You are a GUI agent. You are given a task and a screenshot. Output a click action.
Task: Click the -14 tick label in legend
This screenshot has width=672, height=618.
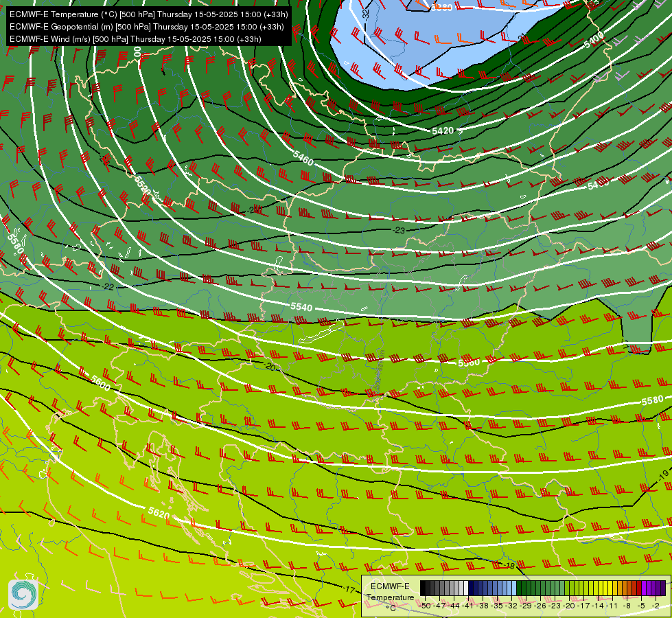(599, 606)
